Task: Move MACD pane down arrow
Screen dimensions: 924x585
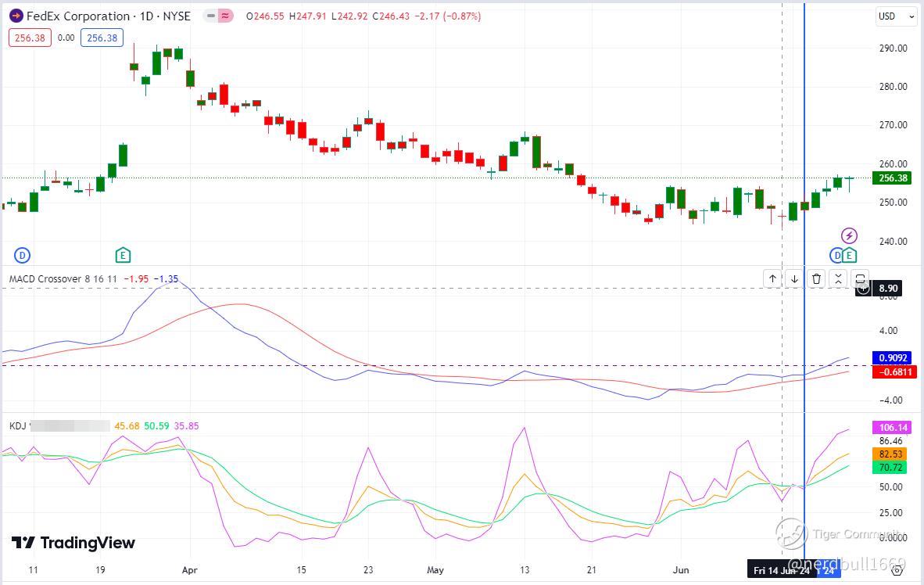Action: click(x=794, y=279)
